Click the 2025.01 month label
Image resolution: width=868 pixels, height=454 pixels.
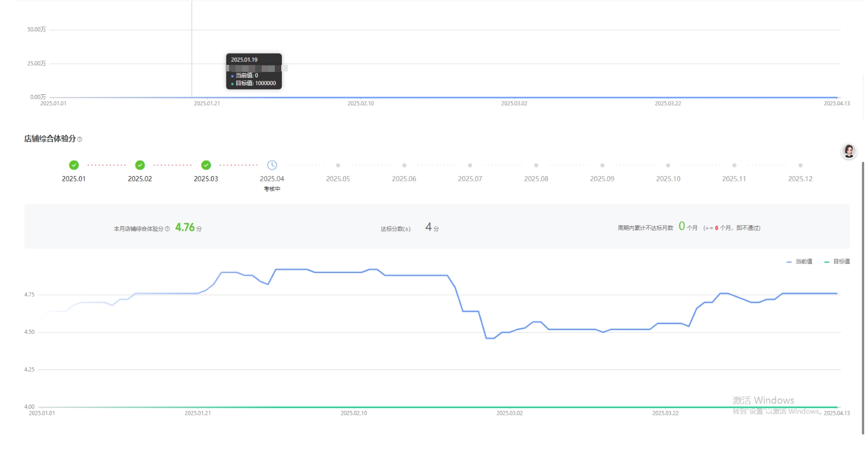(74, 179)
